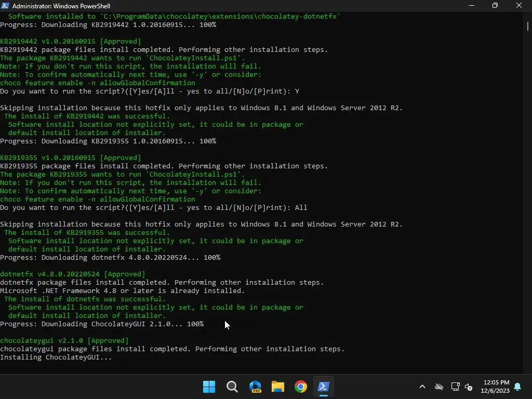Click 'Microsoft .NET Framework 4.8 or later' line
Image resolution: width=532 pixels, height=399 pixels.
(x=123, y=291)
